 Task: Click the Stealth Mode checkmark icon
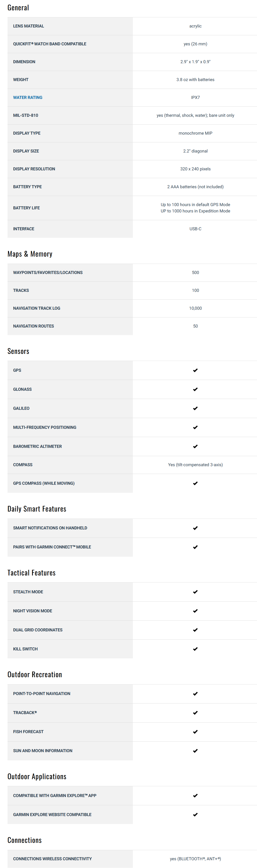click(195, 592)
